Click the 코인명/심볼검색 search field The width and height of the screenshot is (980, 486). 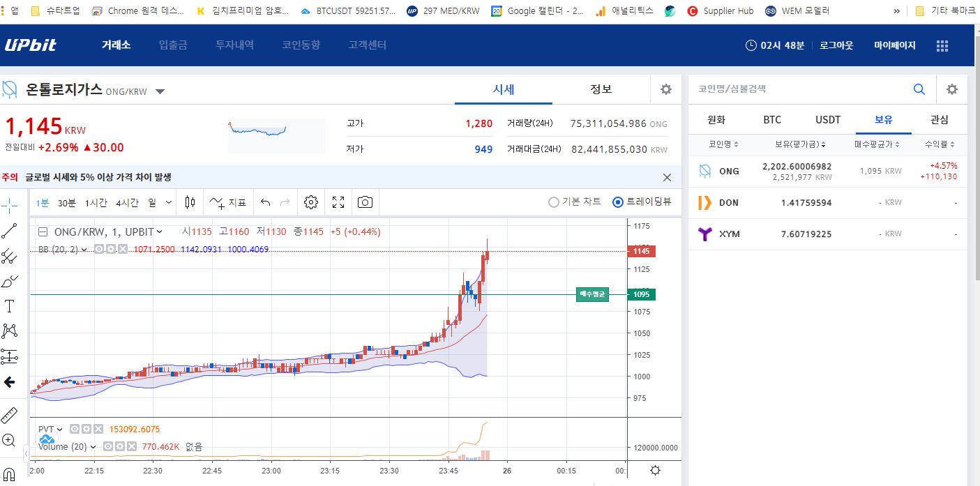click(x=802, y=89)
